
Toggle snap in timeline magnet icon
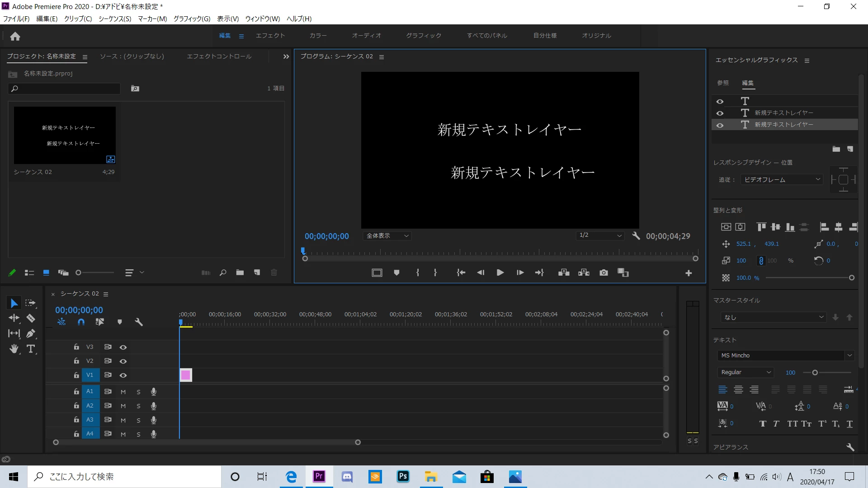tap(81, 322)
